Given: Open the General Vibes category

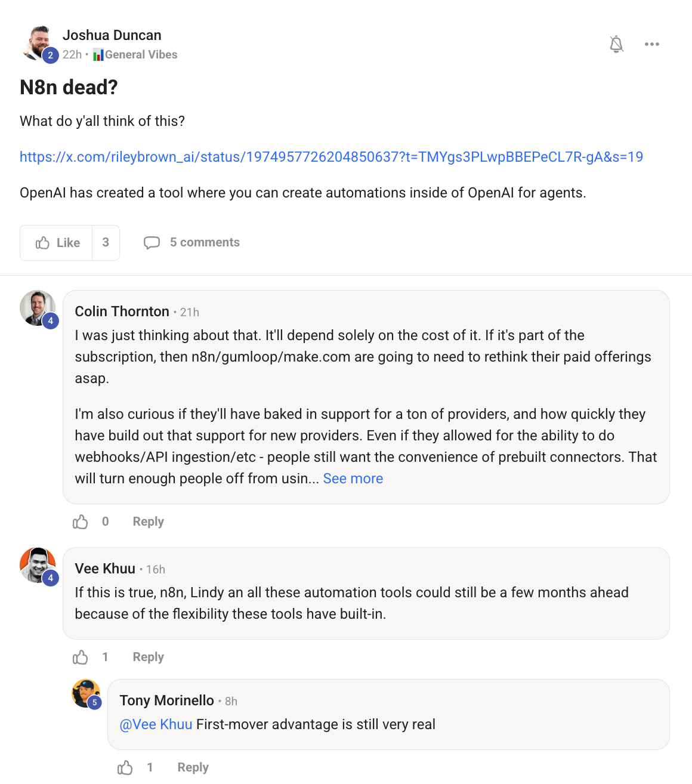Looking at the screenshot, I should click(x=141, y=55).
